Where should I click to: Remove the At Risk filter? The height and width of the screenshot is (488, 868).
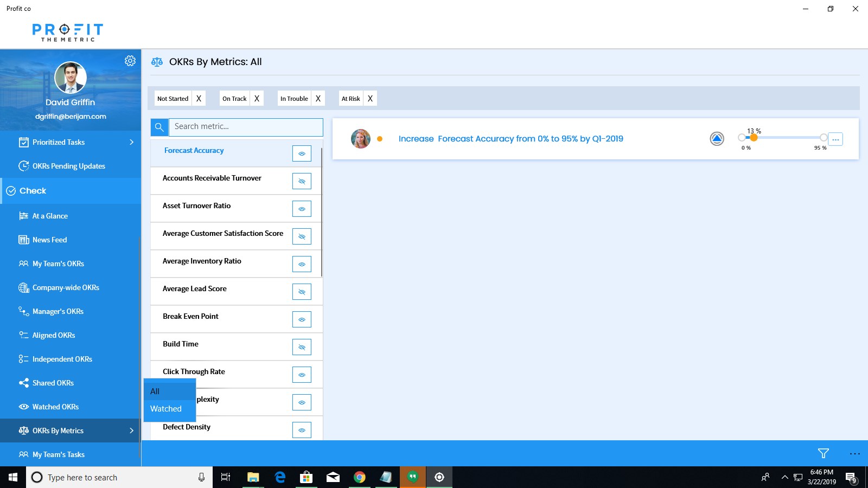[370, 99]
